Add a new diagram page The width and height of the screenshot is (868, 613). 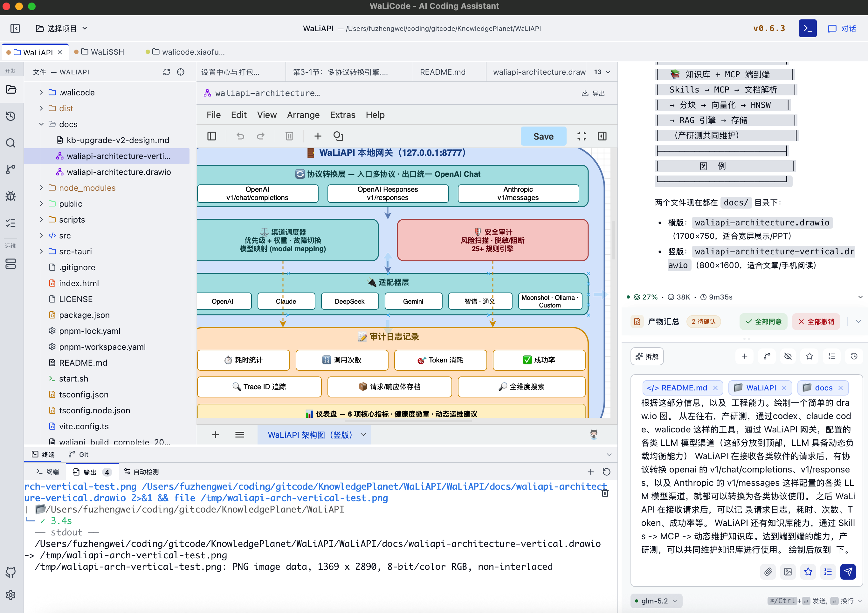click(x=216, y=435)
